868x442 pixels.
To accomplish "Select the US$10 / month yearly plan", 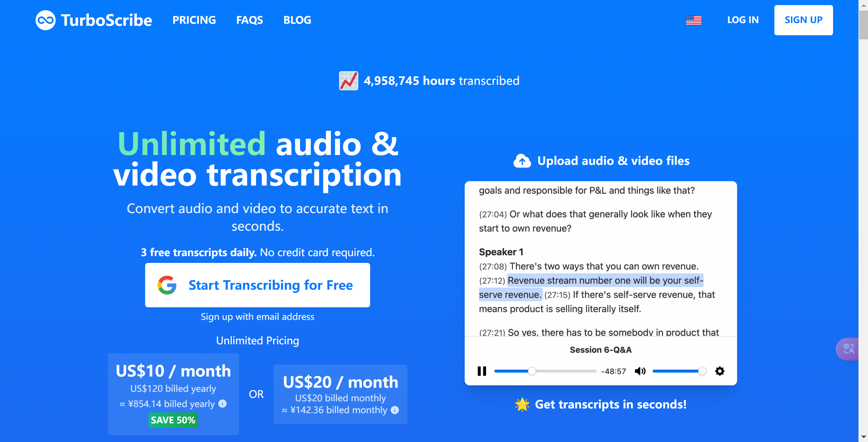I will tap(173, 394).
